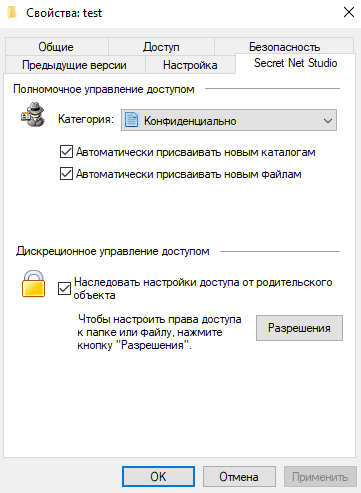
Task: Open the Доступ tab
Action: click(x=161, y=47)
